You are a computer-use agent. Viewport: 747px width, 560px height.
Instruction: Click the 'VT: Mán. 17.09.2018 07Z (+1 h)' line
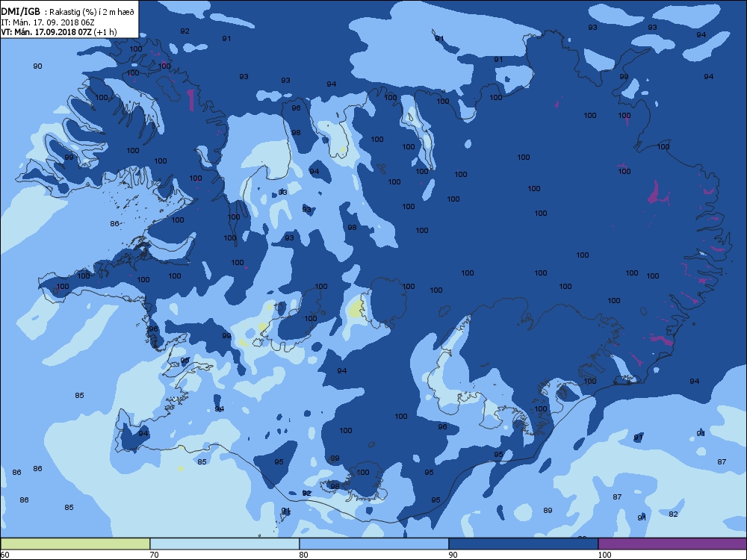58,32
